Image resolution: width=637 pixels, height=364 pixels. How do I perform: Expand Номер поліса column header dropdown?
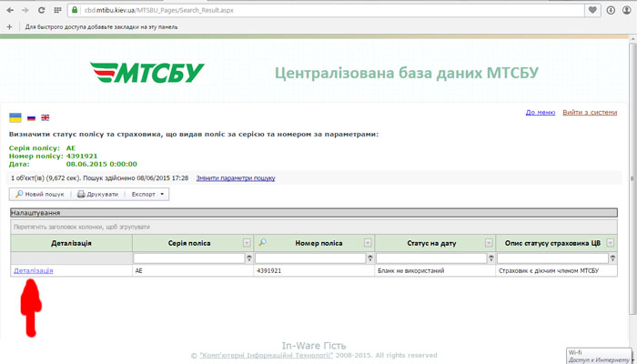pos(368,243)
